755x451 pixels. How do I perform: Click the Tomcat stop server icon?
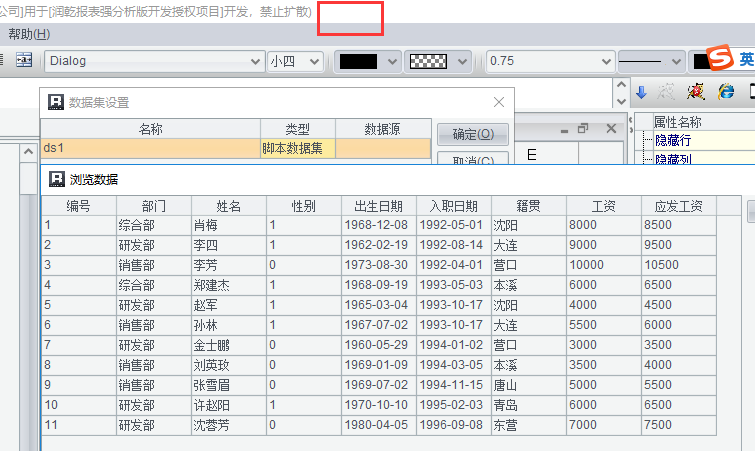695,91
